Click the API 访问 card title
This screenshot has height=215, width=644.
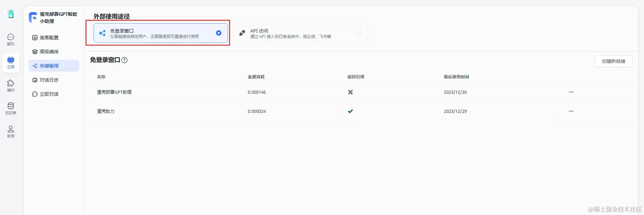click(x=259, y=31)
